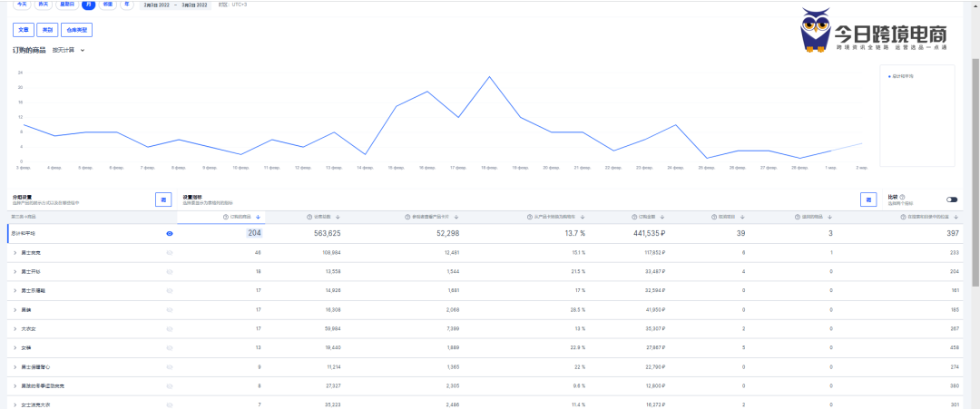Click help icon beside 订购的商品 column header

[226, 218]
